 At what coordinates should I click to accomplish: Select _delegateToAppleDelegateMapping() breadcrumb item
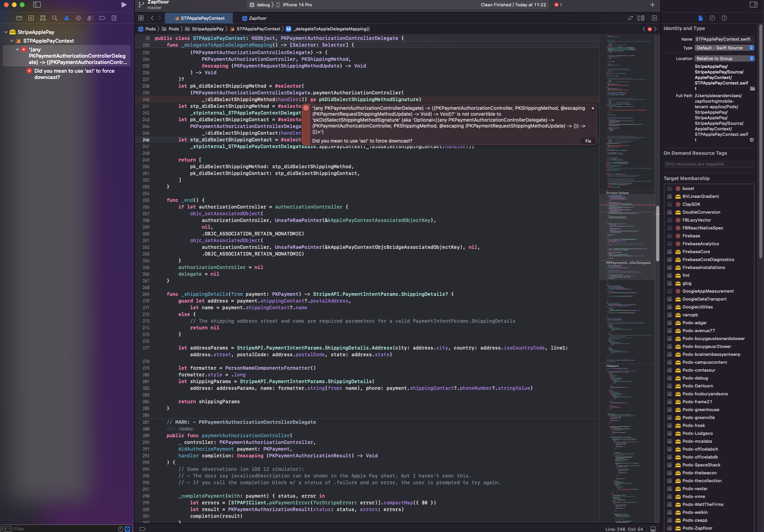click(328, 29)
